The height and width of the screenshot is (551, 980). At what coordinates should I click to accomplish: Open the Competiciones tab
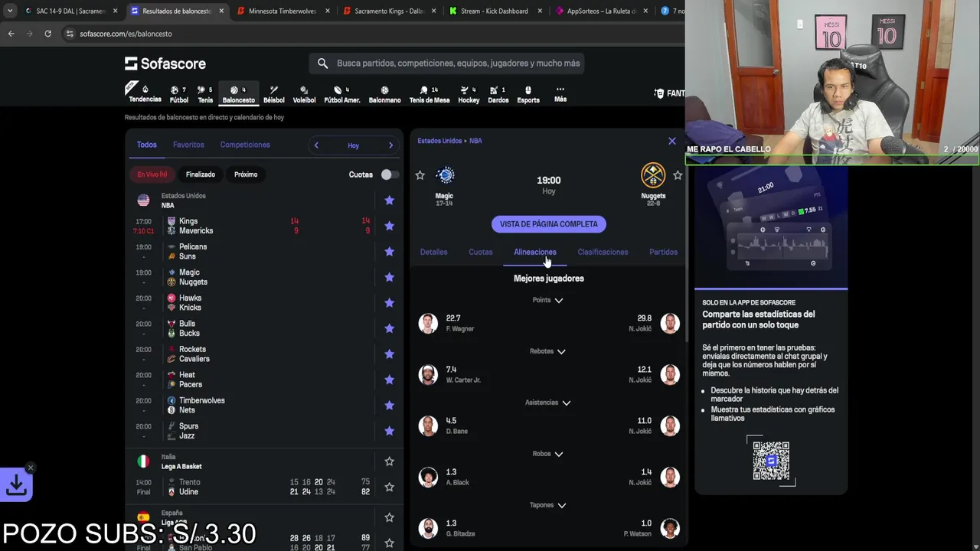(x=245, y=145)
